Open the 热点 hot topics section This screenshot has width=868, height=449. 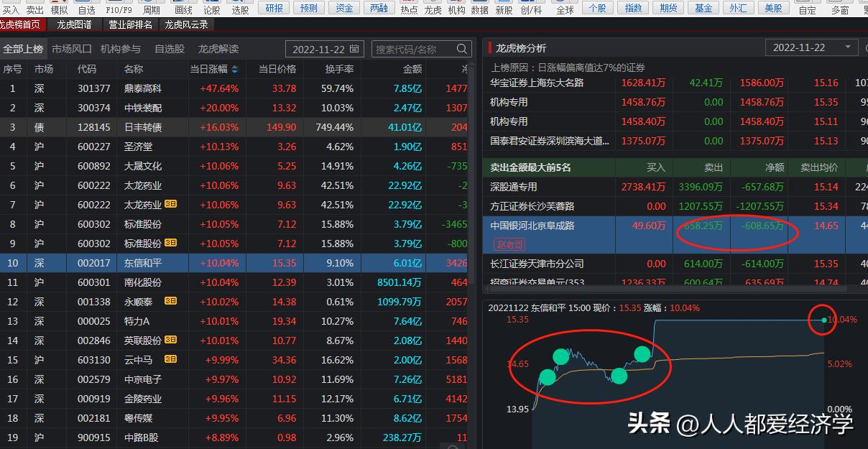(410, 10)
